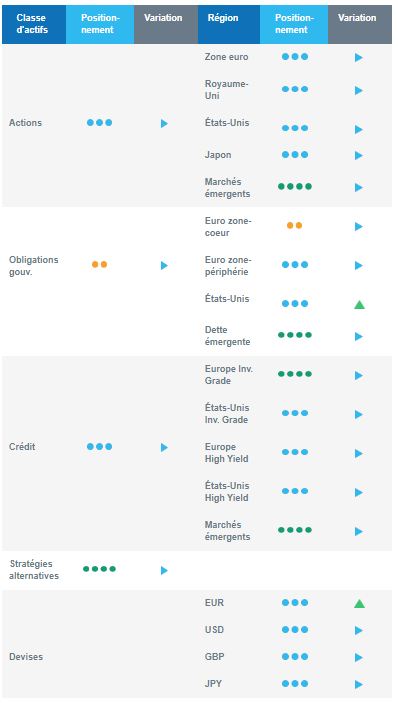Image resolution: width=398 pixels, height=703 pixels.
Task: Click the variation arrow for JPY
Action: point(359,684)
